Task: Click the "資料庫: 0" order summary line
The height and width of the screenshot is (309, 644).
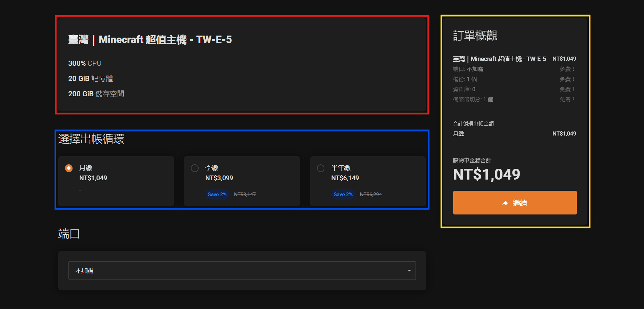Action: coord(464,89)
